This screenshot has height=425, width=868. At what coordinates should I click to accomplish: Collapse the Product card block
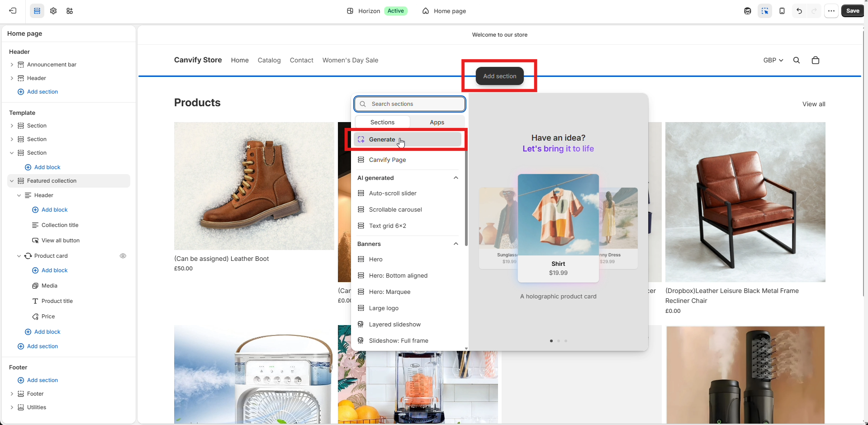pyautogui.click(x=19, y=256)
